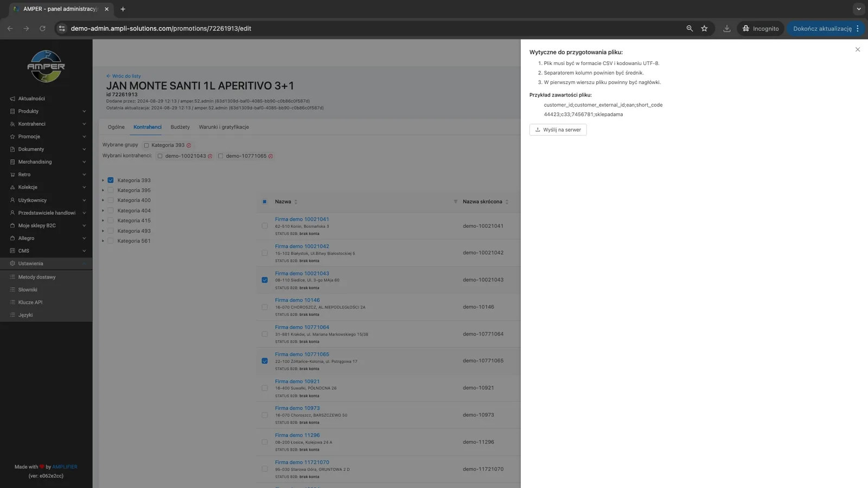Screen dimensions: 868x488
Task: Open the Nazwa column filter icon
Action: click(x=455, y=202)
